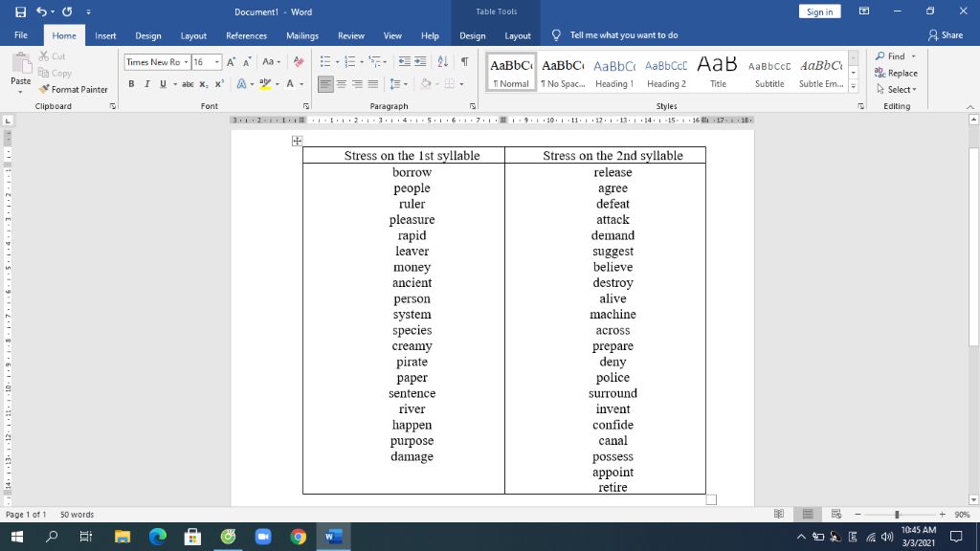The width and height of the screenshot is (980, 551).
Task: Apply the font color swatch
Action: [x=290, y=84]
